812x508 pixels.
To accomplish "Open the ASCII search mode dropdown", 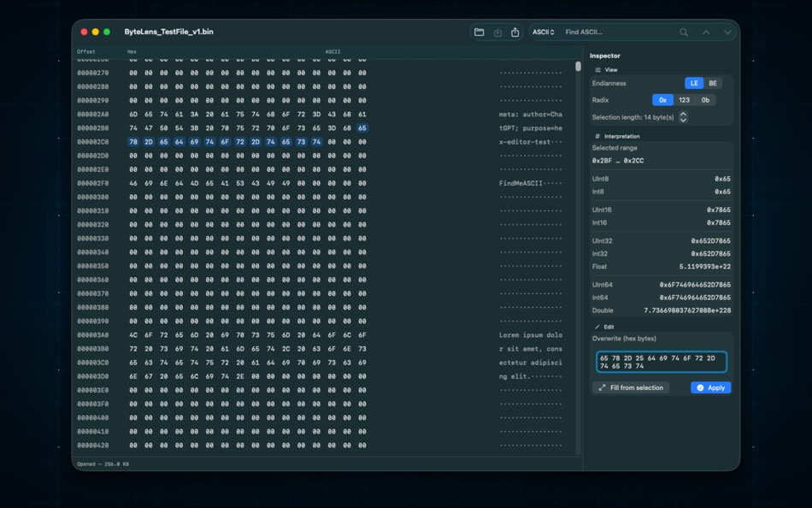I will 543,32.
